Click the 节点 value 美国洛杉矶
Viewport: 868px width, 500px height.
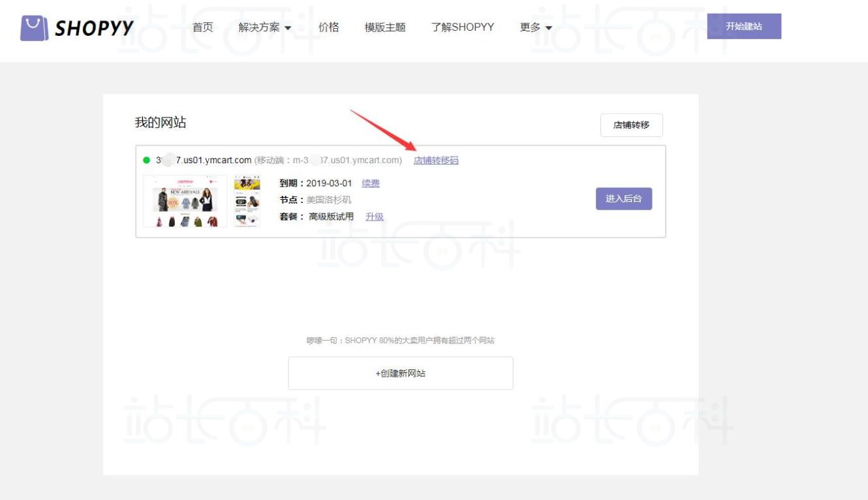click(x=329, y=200)
